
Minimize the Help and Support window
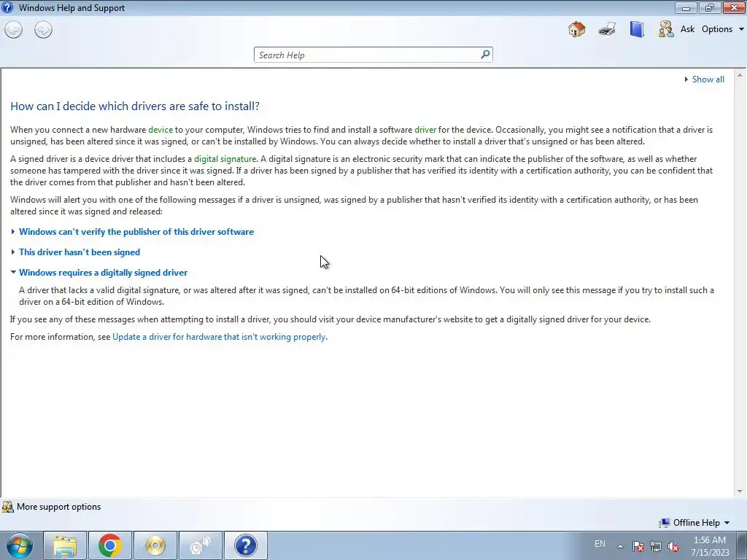tap(686, 7)
